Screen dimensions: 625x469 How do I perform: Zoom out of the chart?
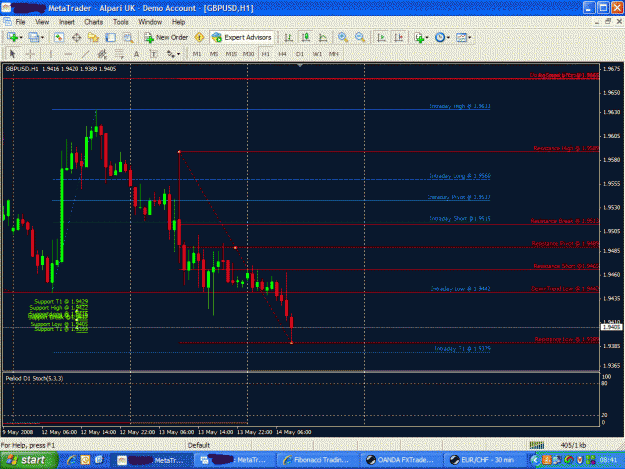(x=360, y=37)
